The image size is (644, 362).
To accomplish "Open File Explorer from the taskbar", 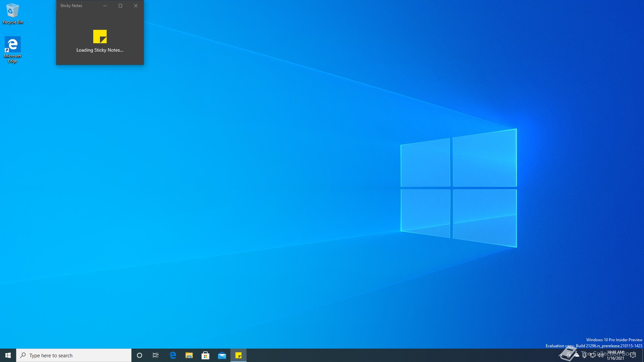I will (x=189, y=355).
